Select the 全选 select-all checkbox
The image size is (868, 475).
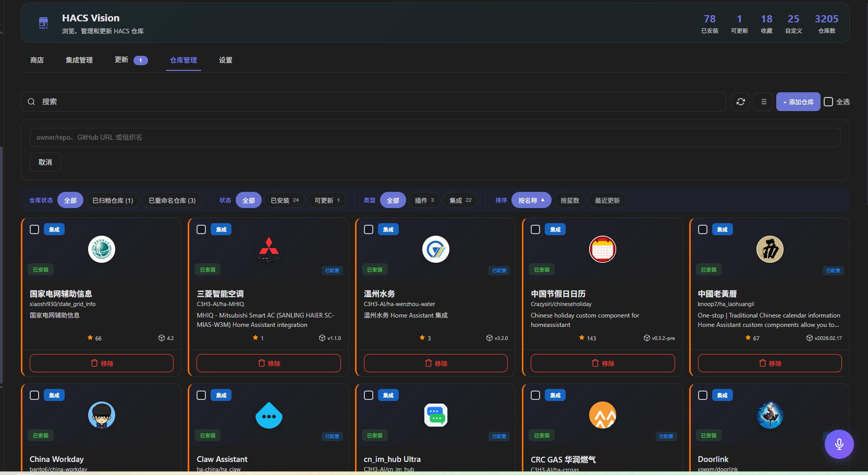[828, 102]
